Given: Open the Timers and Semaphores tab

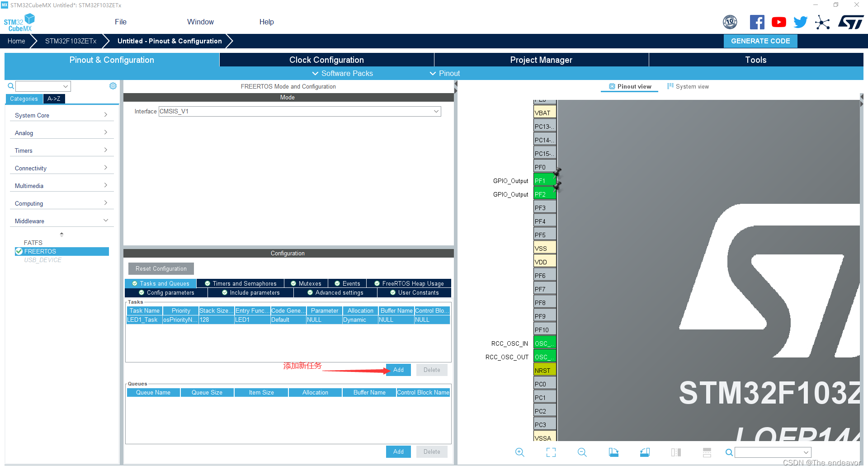Looking at the screenshot, I should 241,283.
